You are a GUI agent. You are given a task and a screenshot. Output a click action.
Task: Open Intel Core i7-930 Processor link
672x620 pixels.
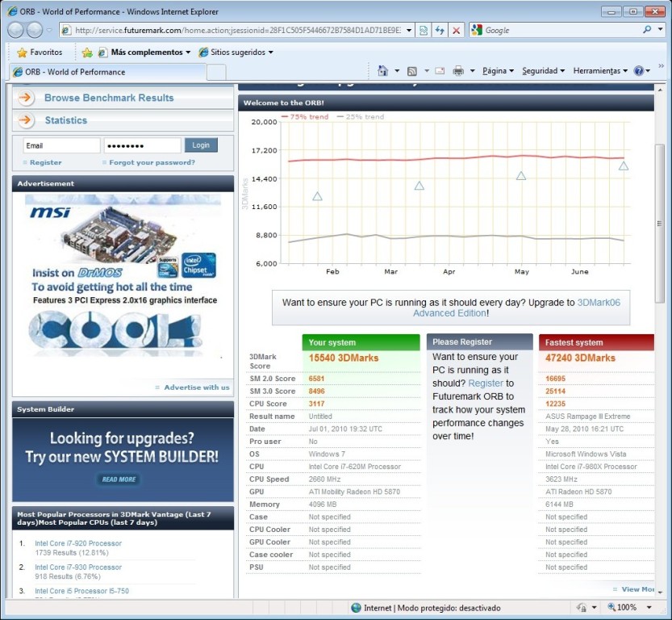pyautogui.click(x=78, y=568)
